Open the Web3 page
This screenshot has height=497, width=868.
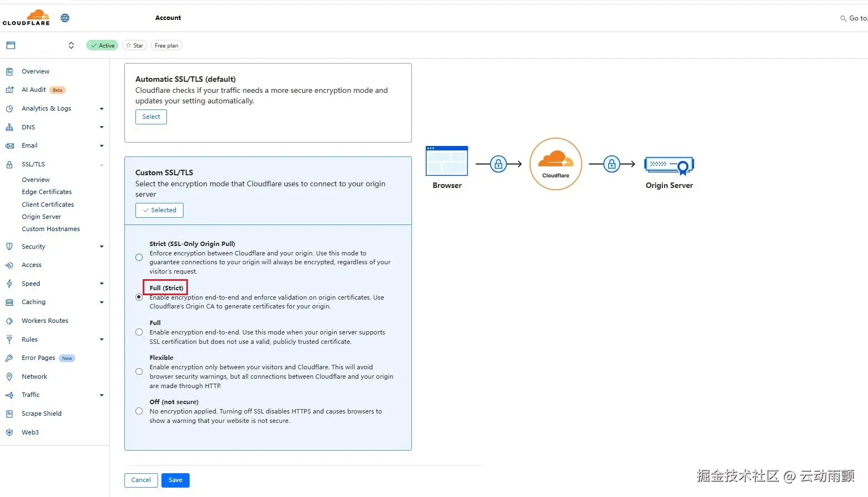pos(30,432)
